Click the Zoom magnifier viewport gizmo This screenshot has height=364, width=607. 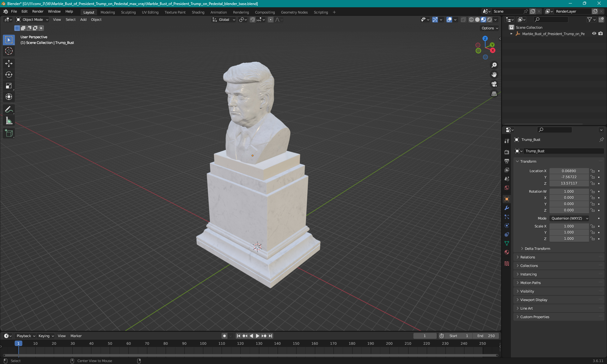tap(494, 65)
